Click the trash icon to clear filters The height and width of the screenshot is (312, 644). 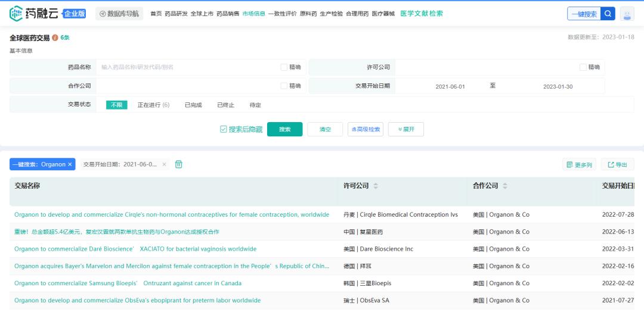[x=179, y=164]
